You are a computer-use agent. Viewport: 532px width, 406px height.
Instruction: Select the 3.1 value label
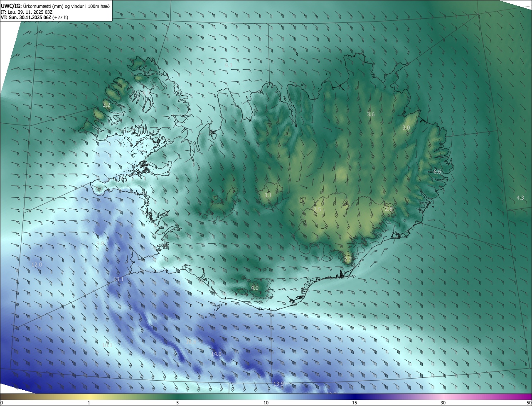(x=268, y=195)
